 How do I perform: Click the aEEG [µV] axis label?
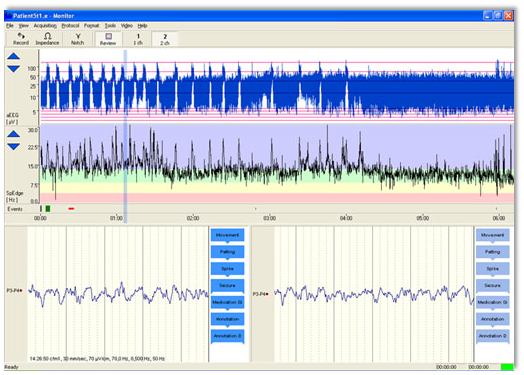(x=12, y=118)
